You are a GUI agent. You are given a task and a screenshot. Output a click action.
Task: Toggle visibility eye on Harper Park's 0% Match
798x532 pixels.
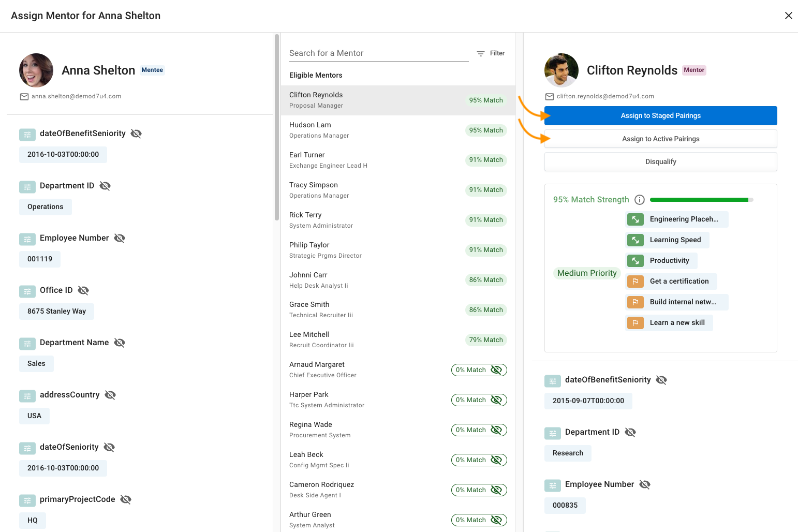(496, 400)
